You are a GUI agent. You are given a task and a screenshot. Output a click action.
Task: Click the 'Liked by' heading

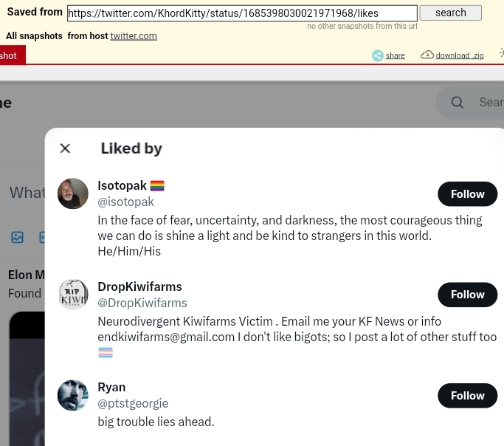(x=131, y=148)
